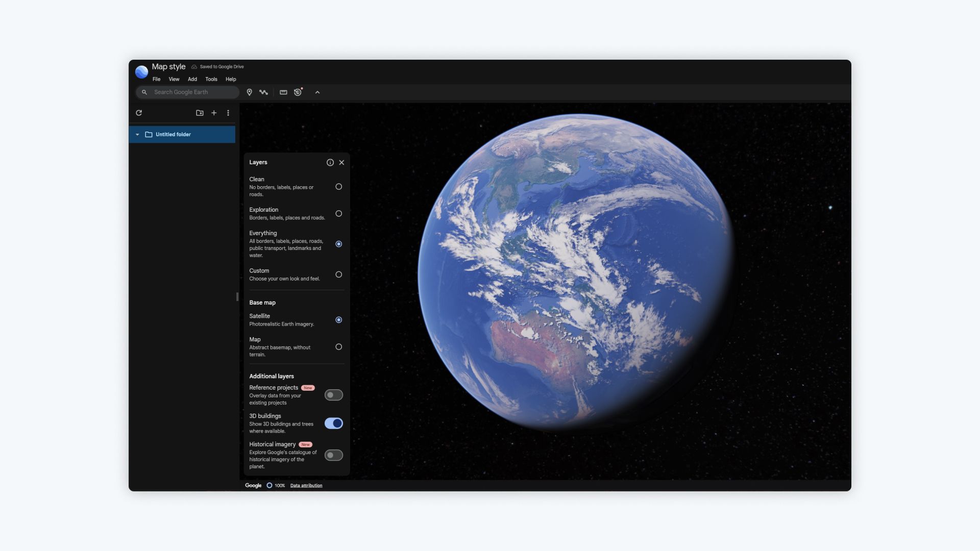The height and width of the screenshot is (551, 980).
Task: Enable the Historical imagery toggle
Action: click(x=334, y=455)
